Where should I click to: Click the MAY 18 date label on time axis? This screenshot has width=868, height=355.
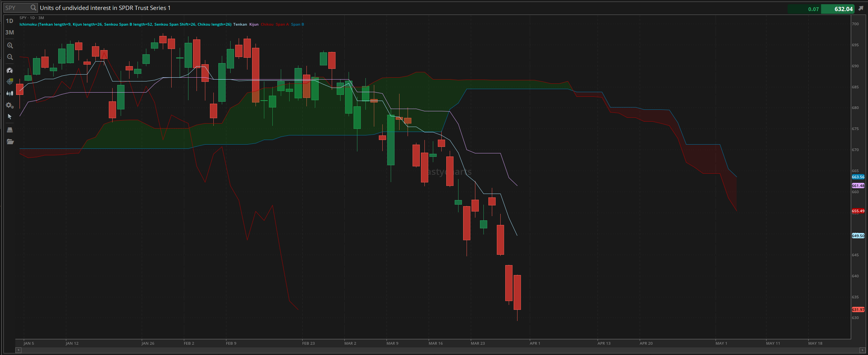pyautogui.click(x=815, y=344)
